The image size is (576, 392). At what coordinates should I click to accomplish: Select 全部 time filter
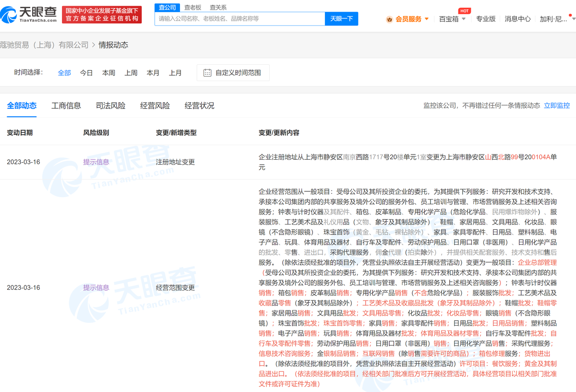point(64,73)
